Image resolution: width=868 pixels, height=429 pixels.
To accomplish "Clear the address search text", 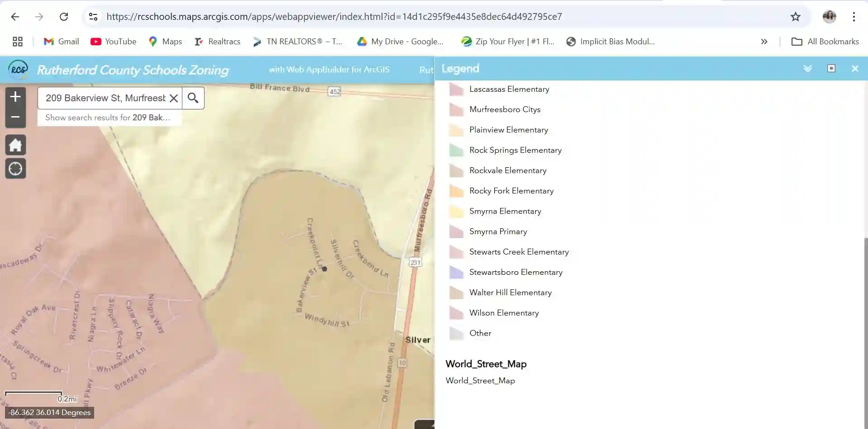I will pyautogui.click(x=174, y=98).
